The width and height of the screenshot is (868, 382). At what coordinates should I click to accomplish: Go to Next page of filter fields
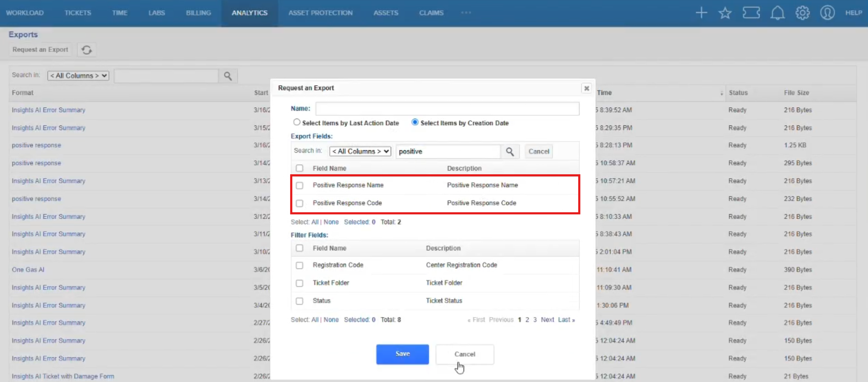(547, 320)
